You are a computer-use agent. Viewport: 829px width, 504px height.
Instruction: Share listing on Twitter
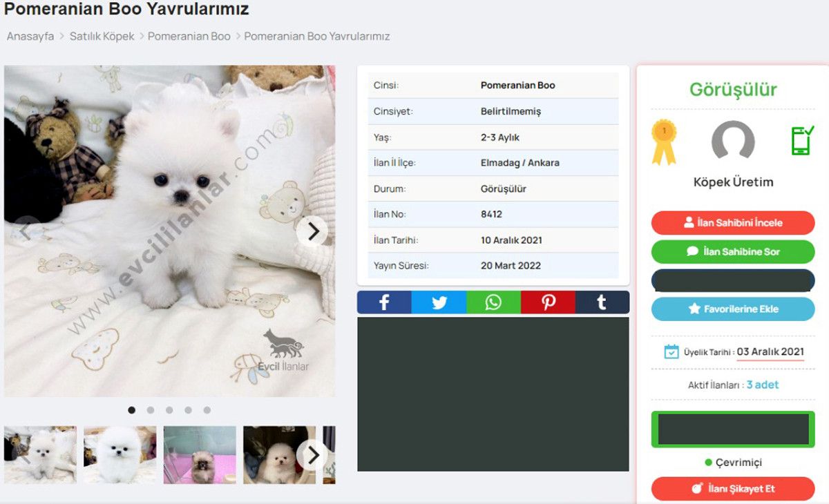click(x=439, y=302)
